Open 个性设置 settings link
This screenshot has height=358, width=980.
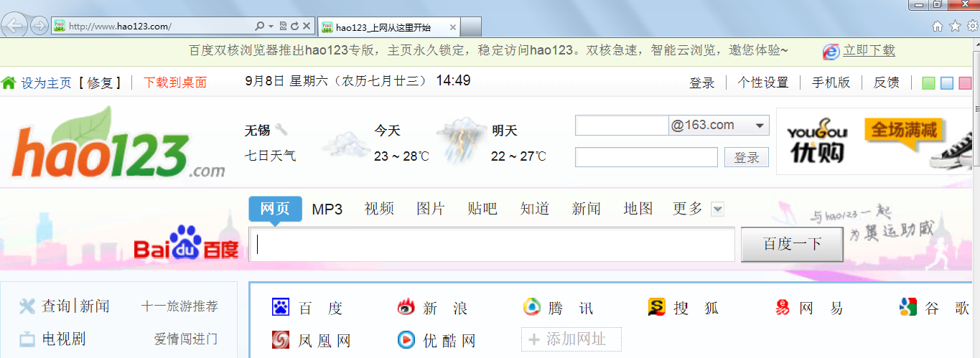pyautogui.click(x=763, y=83)
